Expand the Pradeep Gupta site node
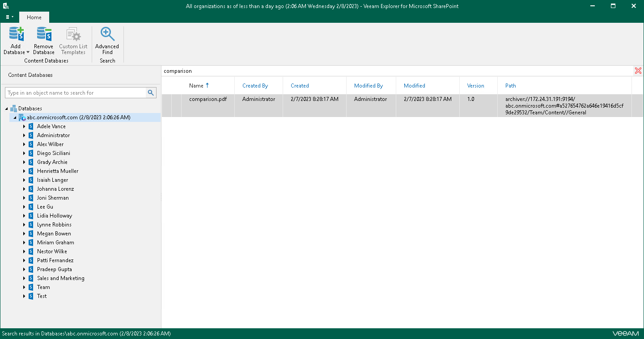The height and width of the screenshot is (339, 644). pyautogui.click(x=24, y=269)
